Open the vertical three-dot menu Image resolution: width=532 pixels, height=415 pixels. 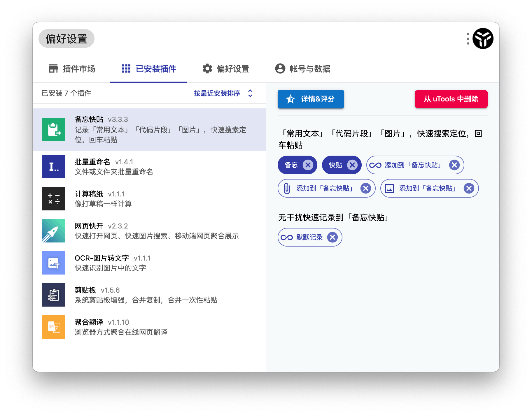click(468, 38)
